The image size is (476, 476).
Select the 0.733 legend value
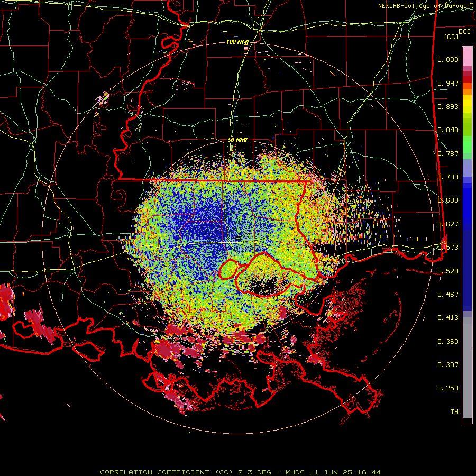448,177
